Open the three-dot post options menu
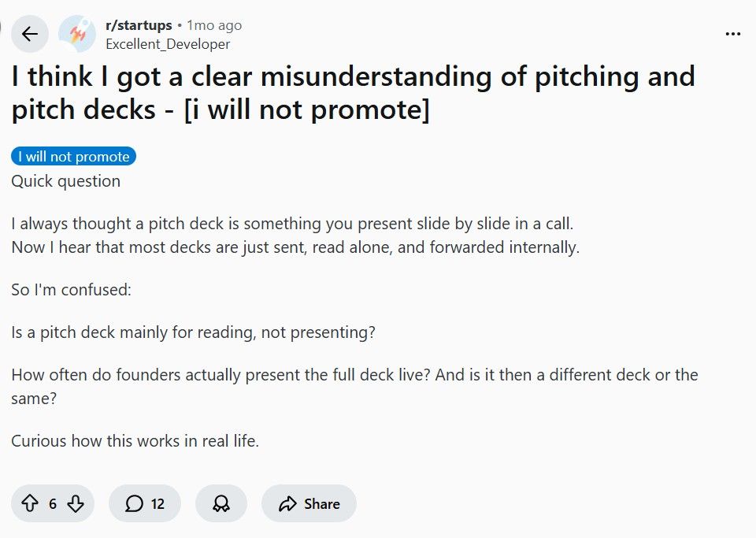Image resolution: width=756 pixels, height=538 pixels. 732,34
